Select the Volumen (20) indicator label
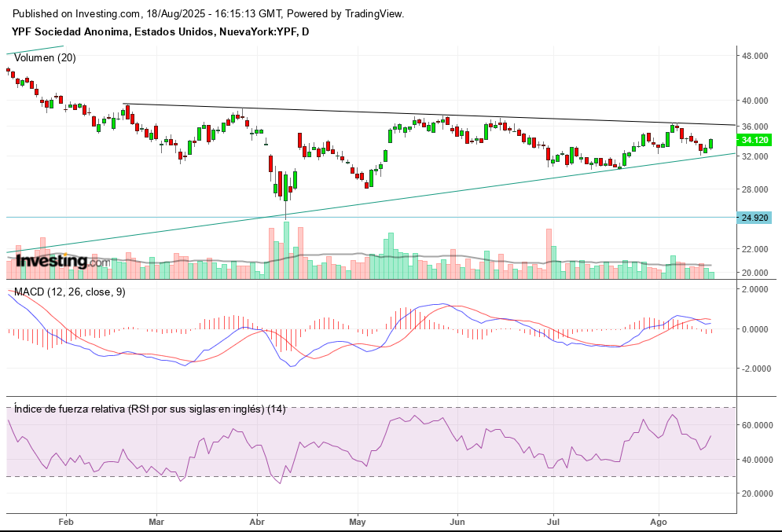 43,57
